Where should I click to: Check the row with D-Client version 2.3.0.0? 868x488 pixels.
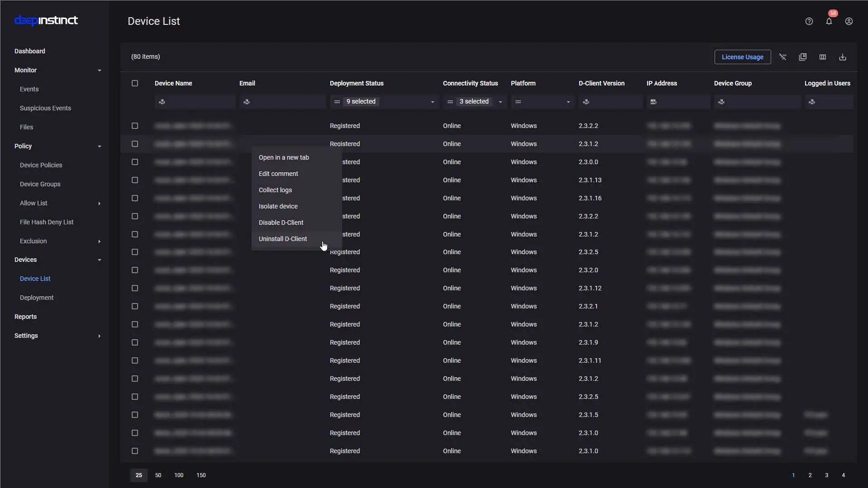pyautogui.click(x=135, y=162)
